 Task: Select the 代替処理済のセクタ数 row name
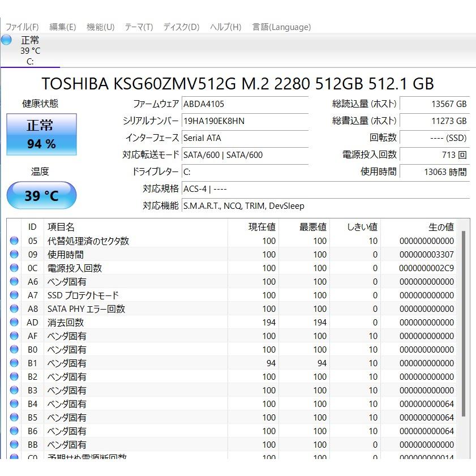tap(88, 241)
